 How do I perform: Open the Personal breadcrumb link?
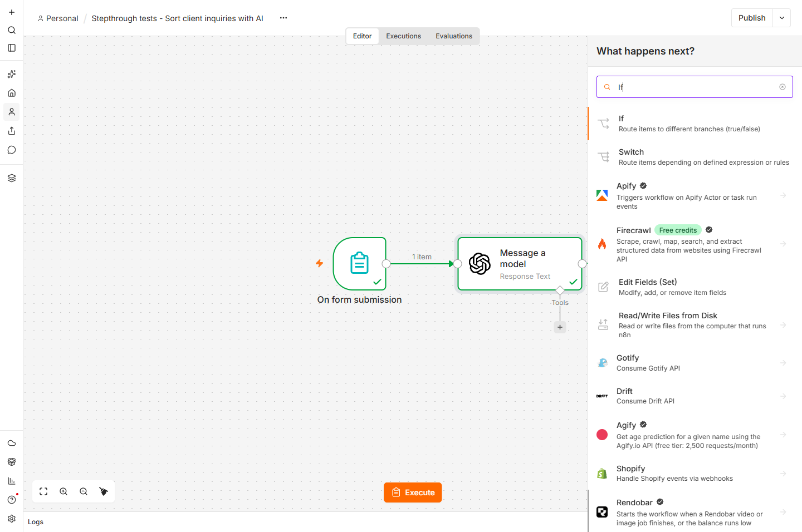58,18
